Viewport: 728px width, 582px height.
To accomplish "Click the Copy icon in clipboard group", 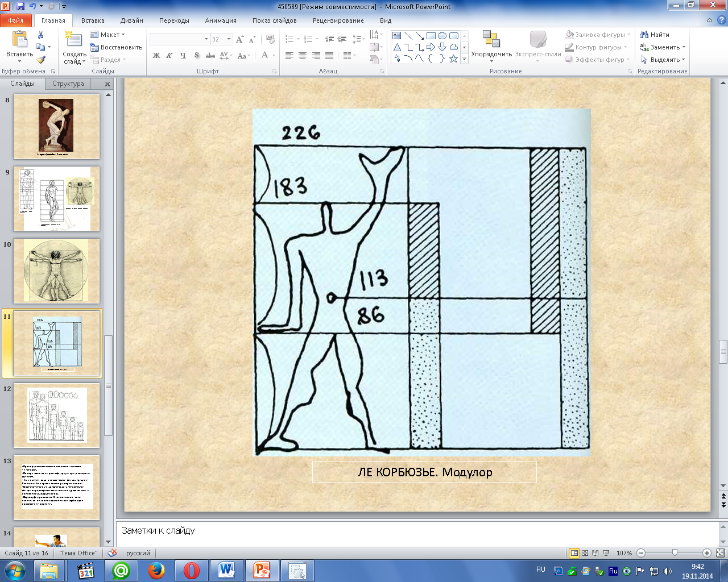I will [41, 47].
